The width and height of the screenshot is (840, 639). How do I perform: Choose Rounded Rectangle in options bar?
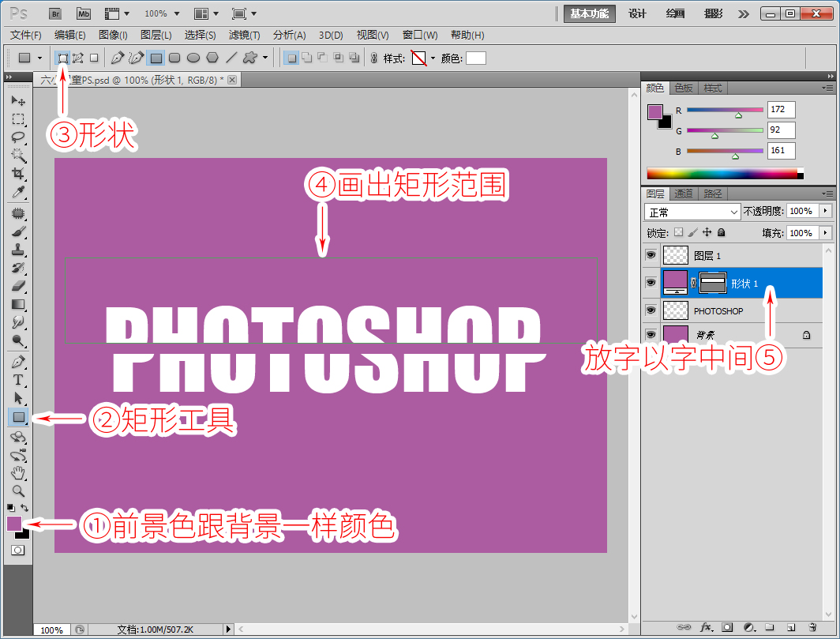174,58
